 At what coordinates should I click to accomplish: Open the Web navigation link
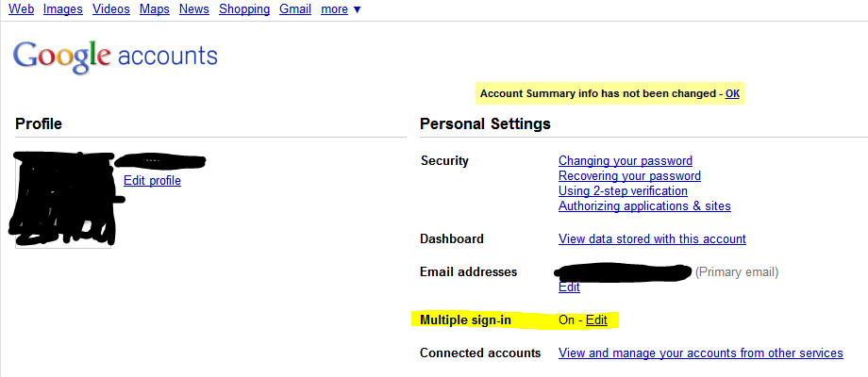(21, 9)
